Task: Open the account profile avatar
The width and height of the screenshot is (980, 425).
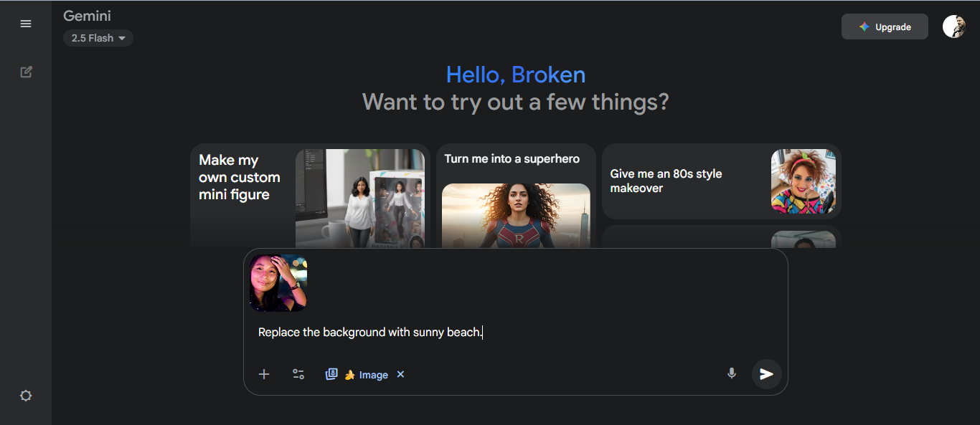Action: (953, 27)
